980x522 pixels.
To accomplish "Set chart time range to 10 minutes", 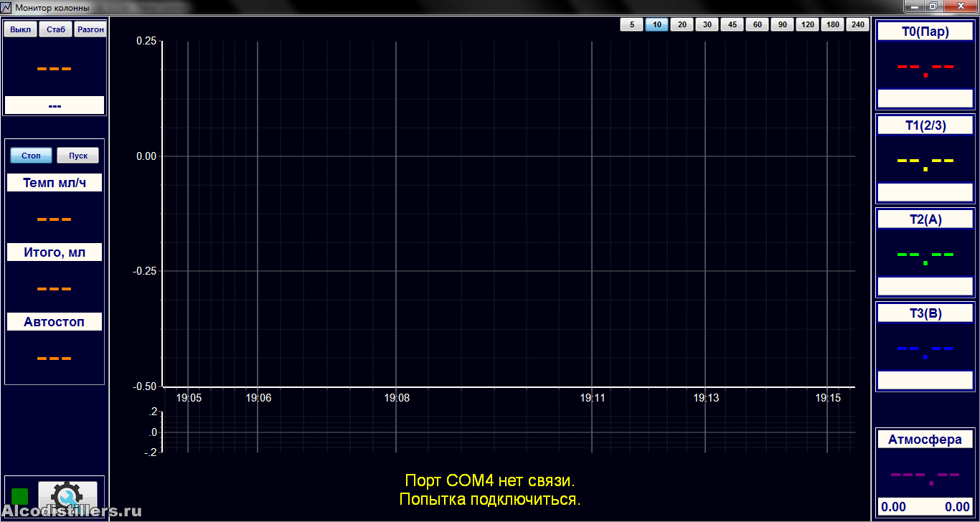I will pyautogui.click(x=656, y=24).
